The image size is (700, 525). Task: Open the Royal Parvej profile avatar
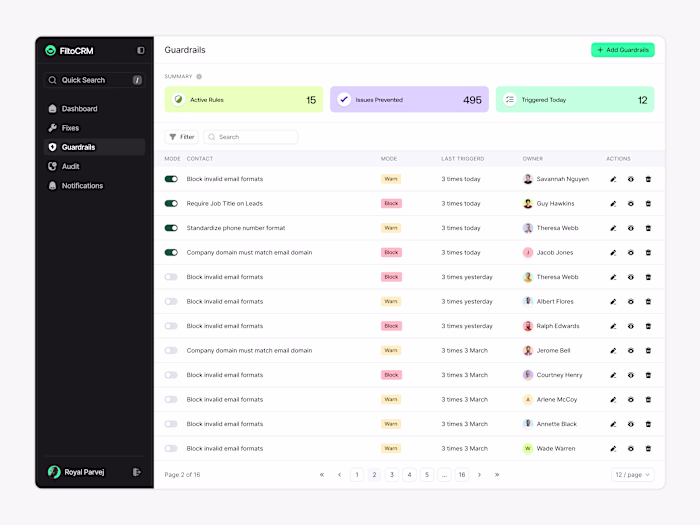pyautogui.click(x=54, y=472)
